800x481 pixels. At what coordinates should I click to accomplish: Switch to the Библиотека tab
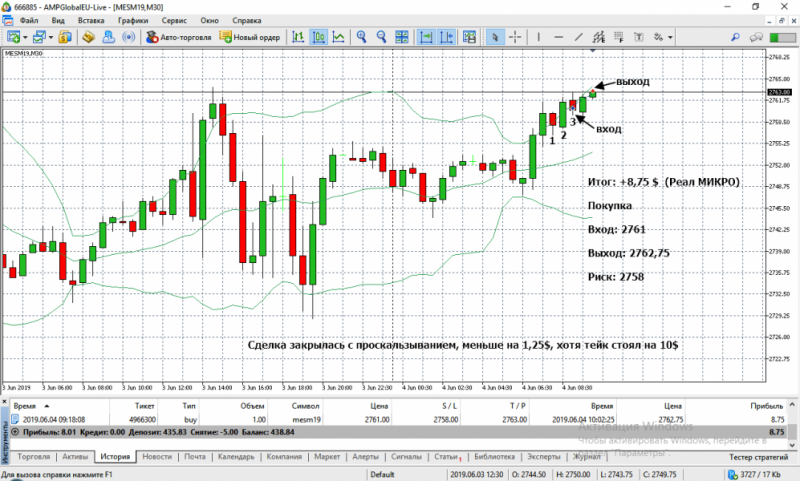[494, 457]
